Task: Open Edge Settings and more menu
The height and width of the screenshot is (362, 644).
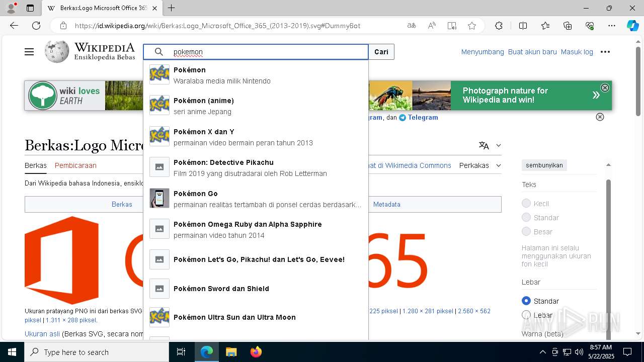Action: pos(612,26)
